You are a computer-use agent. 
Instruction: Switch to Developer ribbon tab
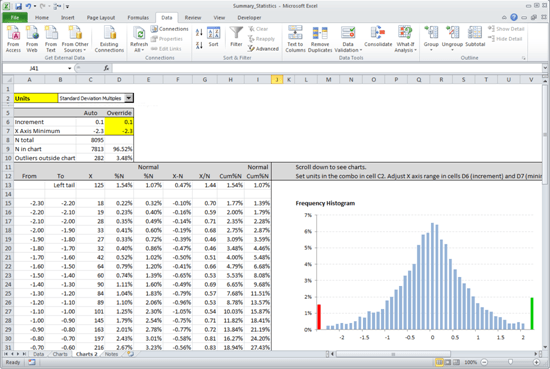(249, 18)
